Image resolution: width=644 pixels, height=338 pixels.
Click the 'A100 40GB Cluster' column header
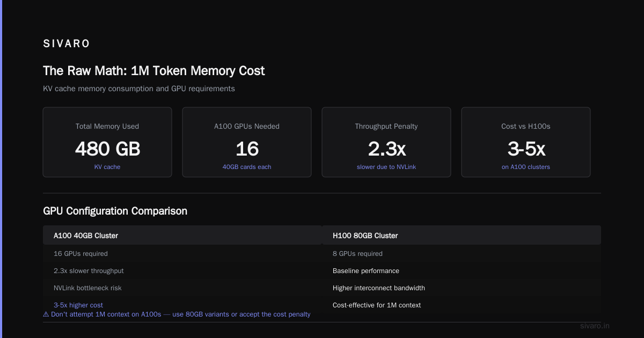click(x=182, y=236)
